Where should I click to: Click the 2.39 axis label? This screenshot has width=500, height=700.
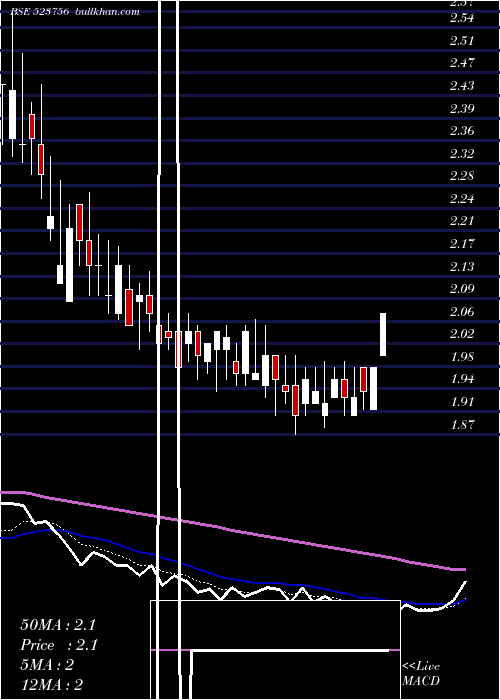(462, 108)
